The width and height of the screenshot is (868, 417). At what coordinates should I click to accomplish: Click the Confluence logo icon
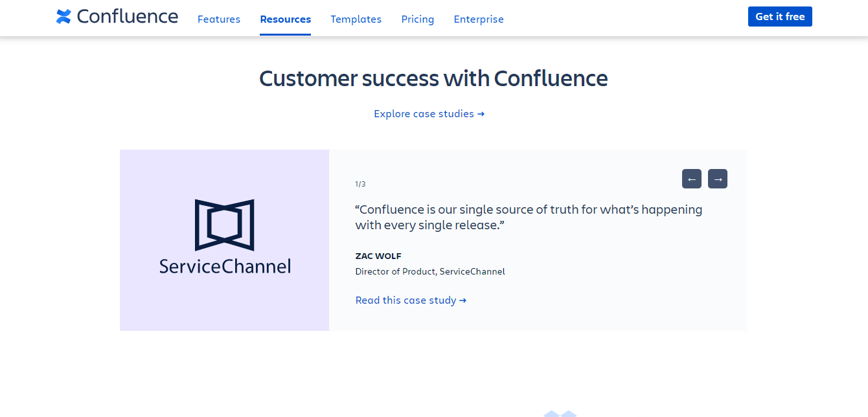[x=63, y=17]
